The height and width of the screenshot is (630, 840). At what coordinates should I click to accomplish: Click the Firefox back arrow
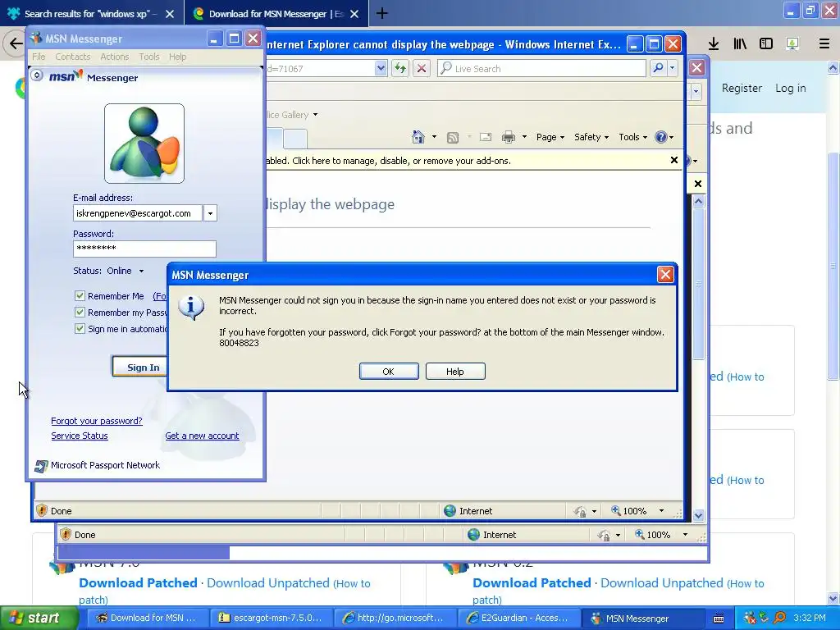[x=15, y=43]
